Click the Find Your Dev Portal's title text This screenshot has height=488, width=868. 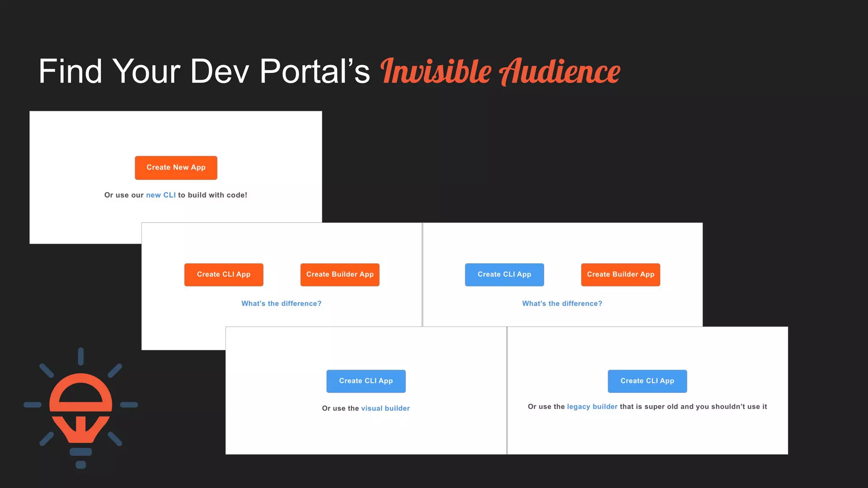(x=204, y=71)
